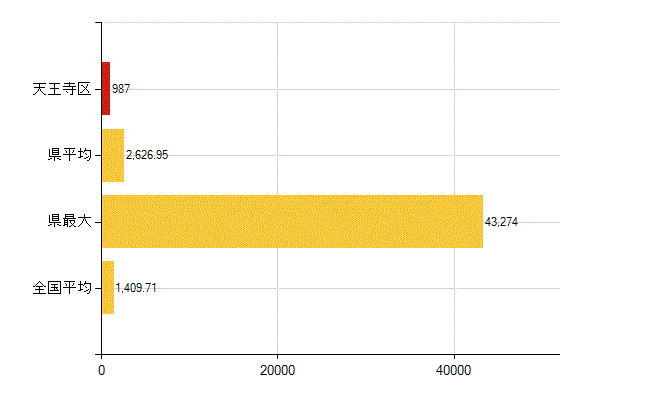
Task: Select the orange 県平均 bar
Action: pos(112,155)
